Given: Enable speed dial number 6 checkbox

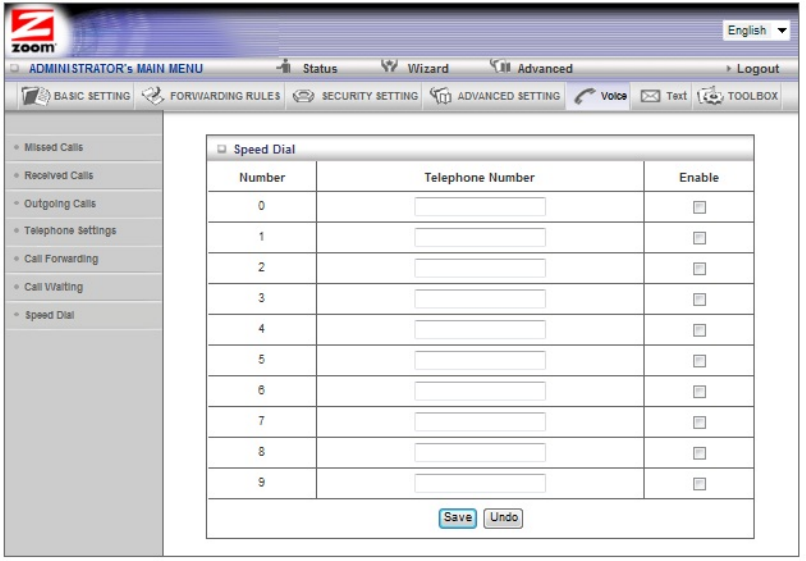Looking at the screenshot, I should [699, 392].
